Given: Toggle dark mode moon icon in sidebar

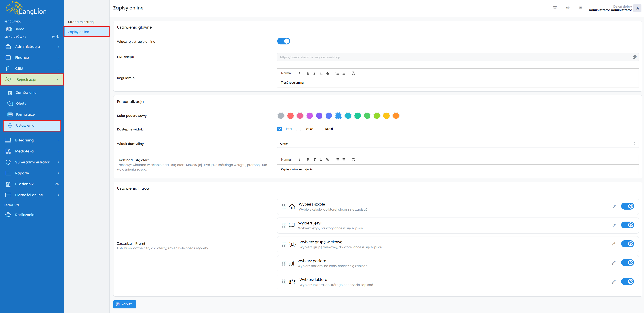Looking at the screenshot, I should point(58,37).
